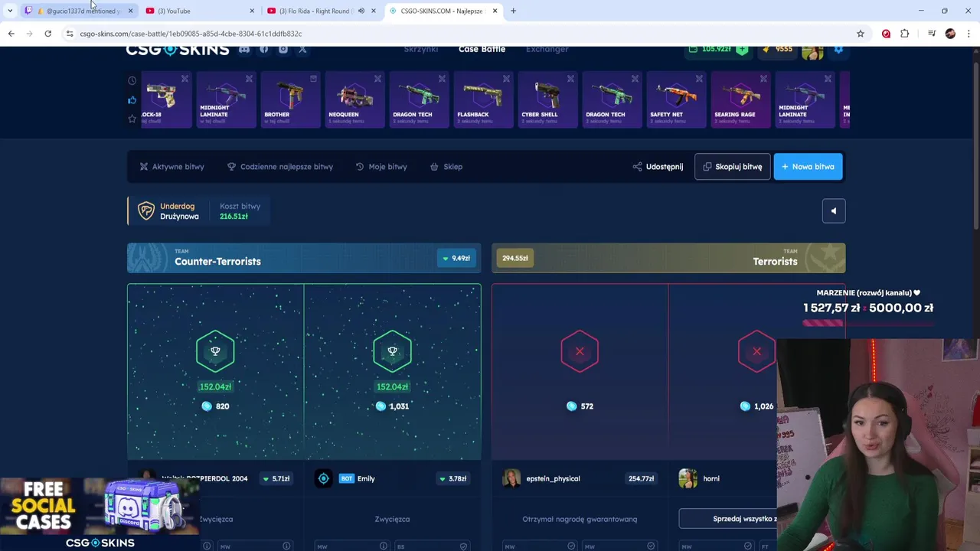
Task: Open the Flashback skin drop card
Action: [483, 99]
